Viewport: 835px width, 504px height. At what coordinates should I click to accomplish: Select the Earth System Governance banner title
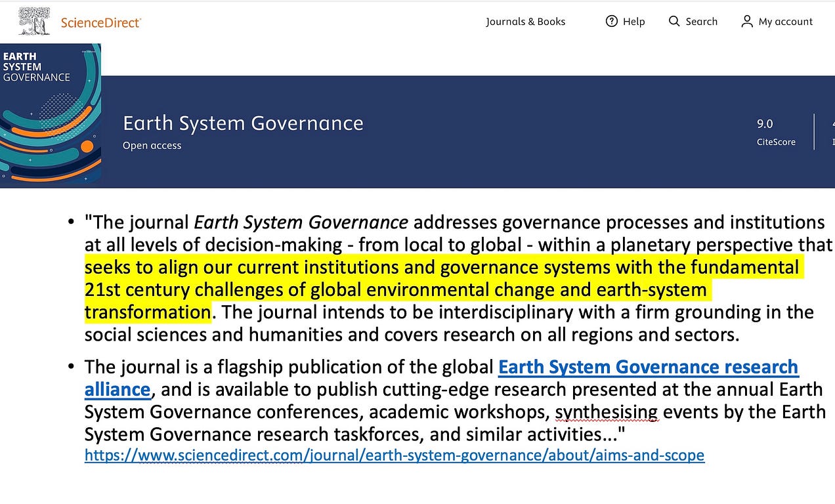tap(243, 123)
